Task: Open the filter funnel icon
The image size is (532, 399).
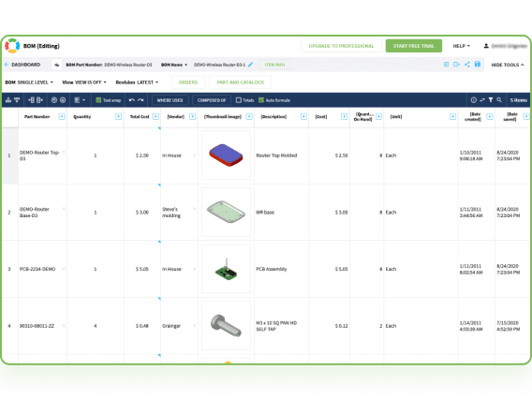Action: [491, 100]
